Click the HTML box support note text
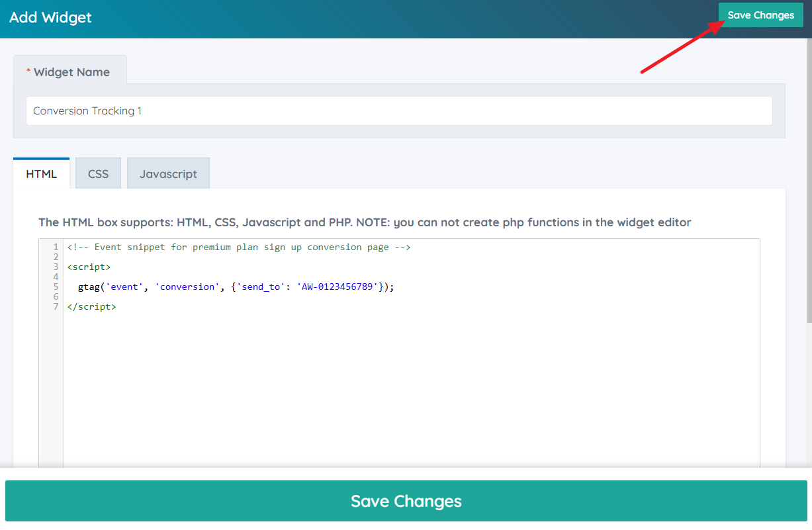812x530 pixels. point(365,222)
